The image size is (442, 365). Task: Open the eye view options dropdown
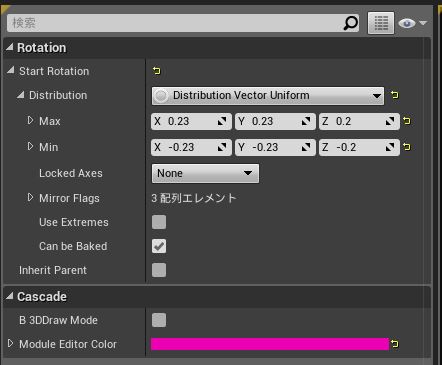(412, 23)
